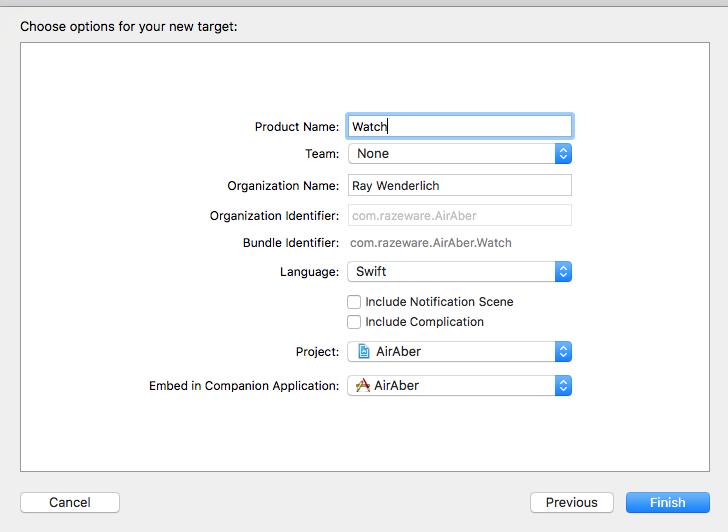The height and width of the screenshot is (532, 728).
Task: Open the Team dropdown showing None
Action: click(452, 154)
